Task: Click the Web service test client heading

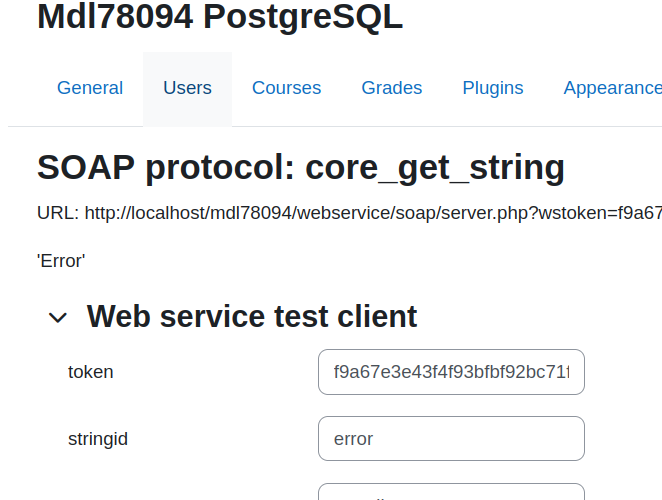Action: (252, 317)
